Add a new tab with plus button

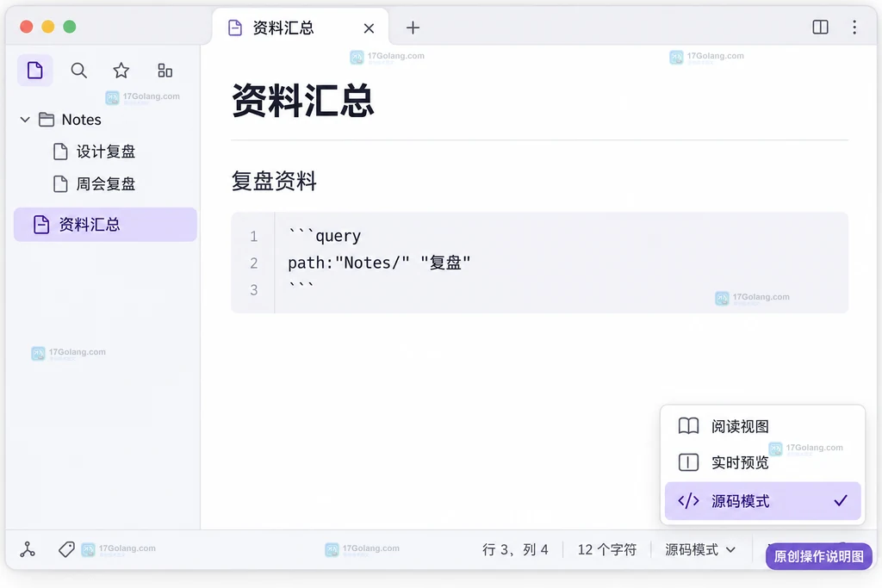point(413,28)
